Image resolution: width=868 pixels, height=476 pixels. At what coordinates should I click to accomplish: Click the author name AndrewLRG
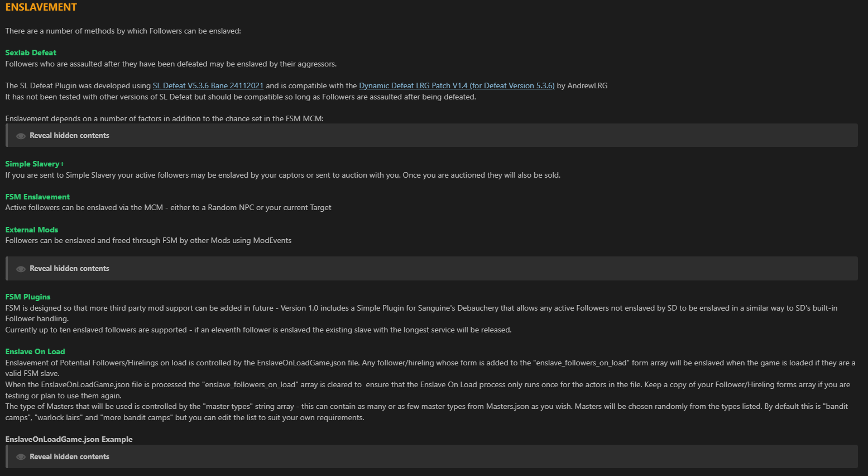pyautogui.click(x=587, y=85)
